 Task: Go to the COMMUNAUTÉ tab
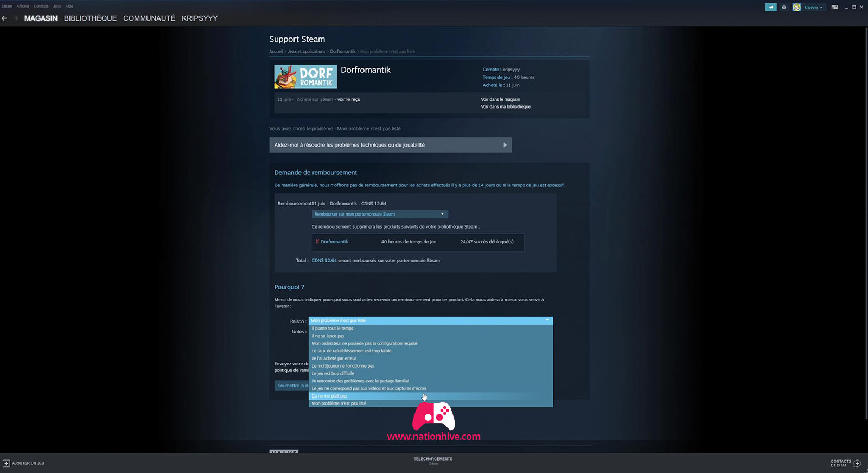click(x=149, y=18)
